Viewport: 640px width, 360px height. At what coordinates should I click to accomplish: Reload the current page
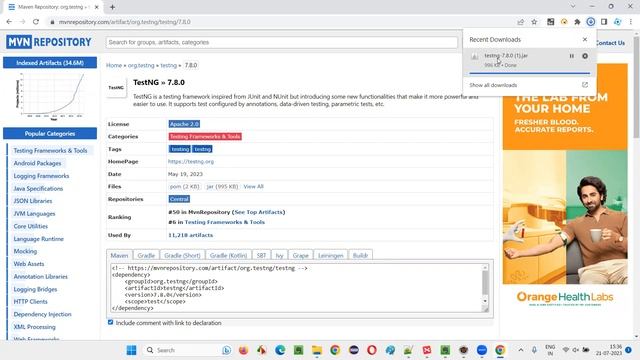[36, 22]
